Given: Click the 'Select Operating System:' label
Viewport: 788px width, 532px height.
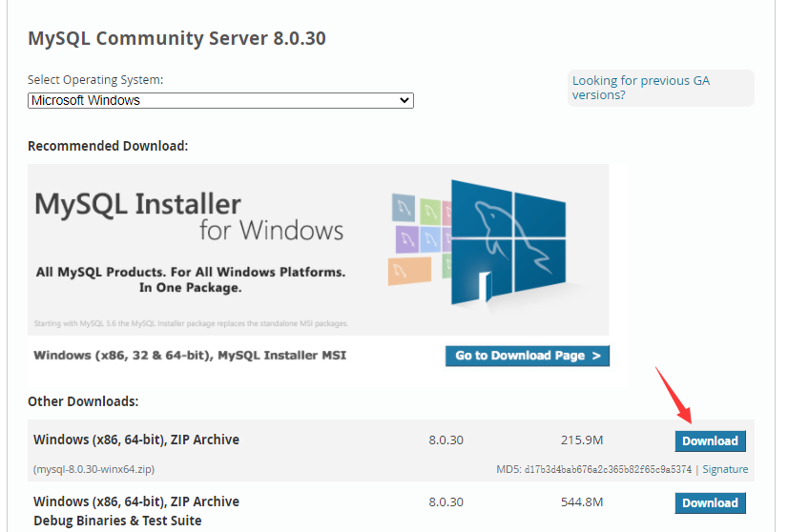Looking at the screenshot, I should coord(95,80).
